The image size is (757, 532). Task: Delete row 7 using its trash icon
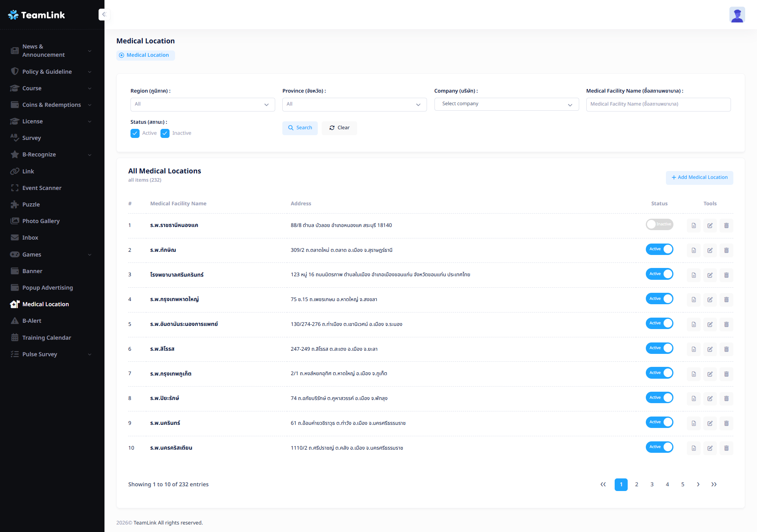[x=726, y=374]
